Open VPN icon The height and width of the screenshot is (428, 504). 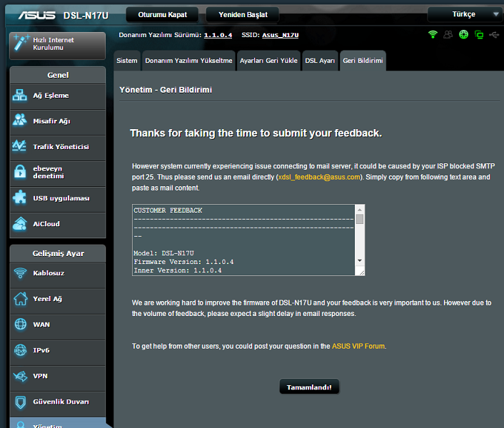tap(20, 376)
